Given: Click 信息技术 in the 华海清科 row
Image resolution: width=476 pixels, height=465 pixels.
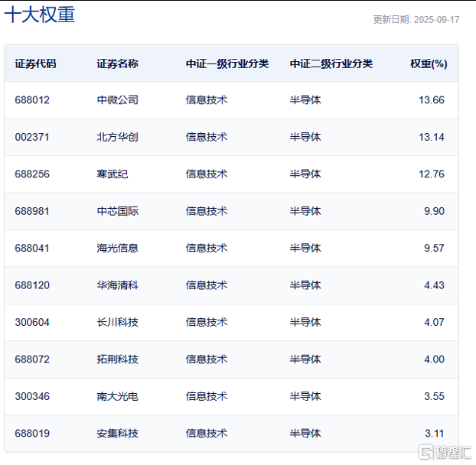Looking at the screenshot, I should click(x=207, y=285).
